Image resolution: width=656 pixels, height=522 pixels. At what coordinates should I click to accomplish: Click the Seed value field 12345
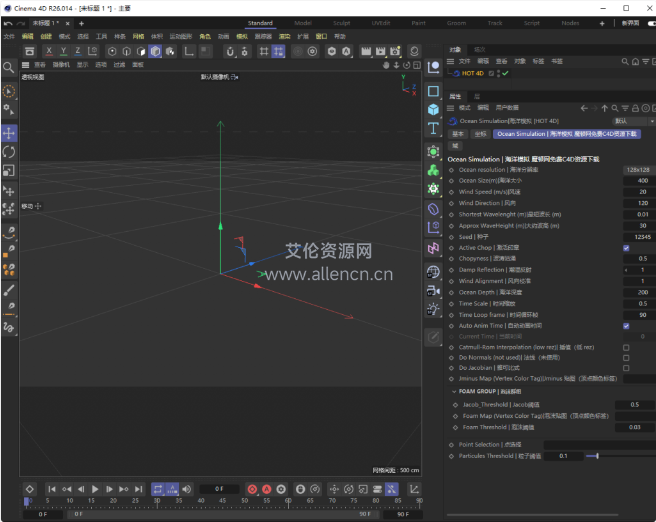[638, 237]
